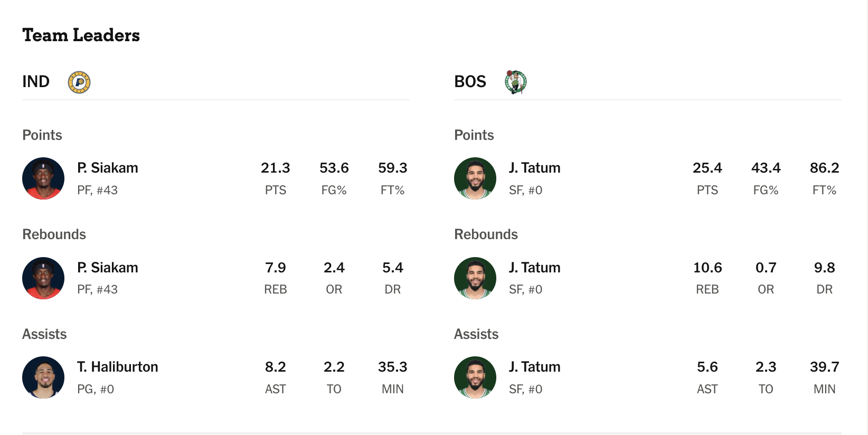Screen dimensions: 868x435
Task: Select T. Haliburton's player headshot
Action: pos(43,377)
